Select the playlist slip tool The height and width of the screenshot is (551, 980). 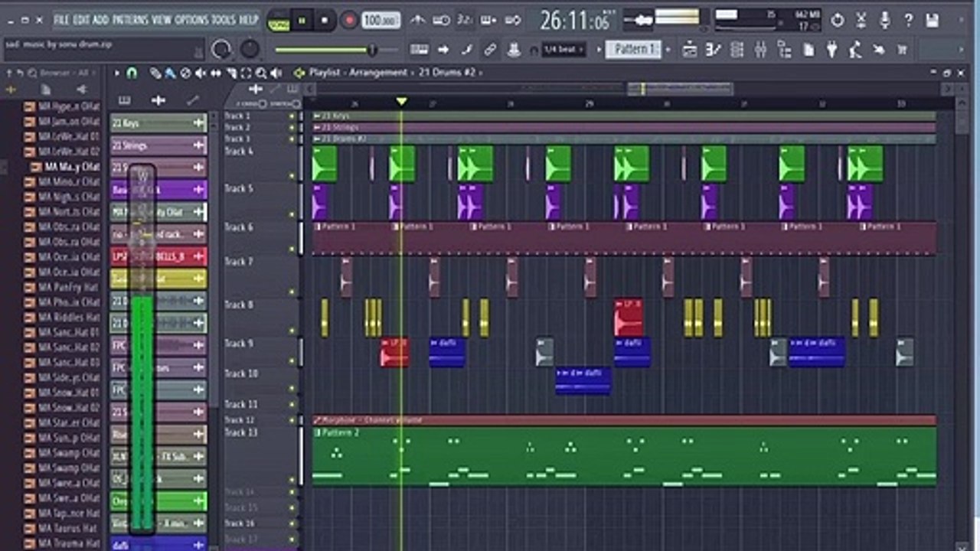coord(216,73)
